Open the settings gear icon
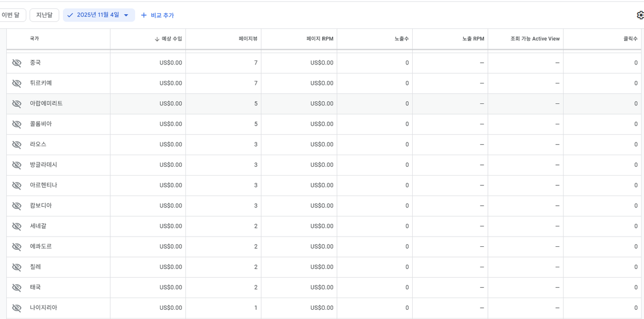The width and height of the screenshot is (644, 319). pos(640,15)
